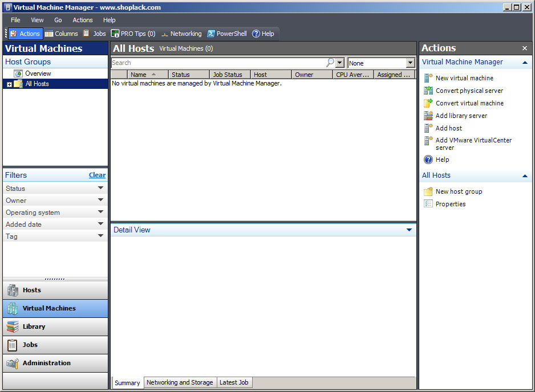Clear all filters via Clear link
Screen dimensions: 535x392
coord(97,175)
